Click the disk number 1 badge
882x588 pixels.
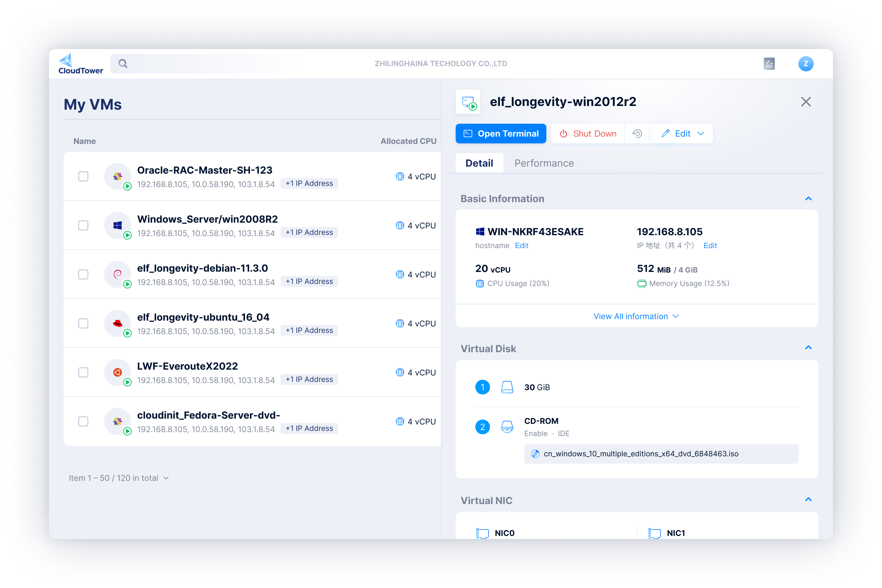point(482,387)
